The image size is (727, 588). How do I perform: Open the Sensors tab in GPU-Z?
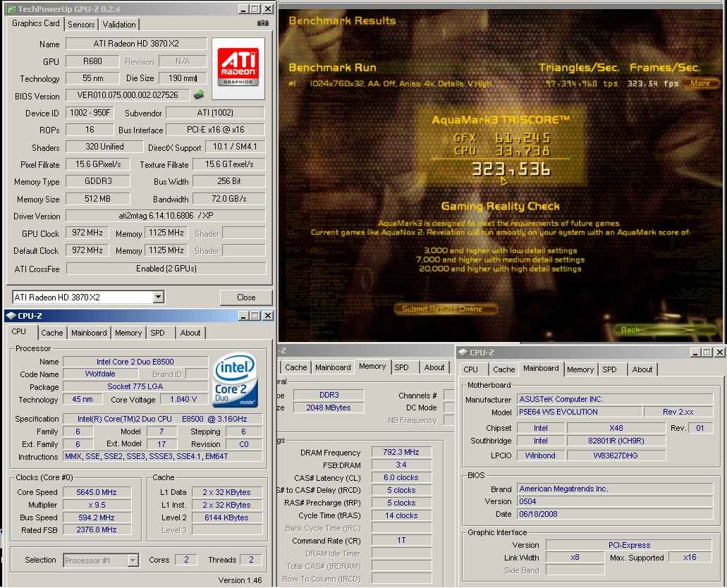[81, 25]
